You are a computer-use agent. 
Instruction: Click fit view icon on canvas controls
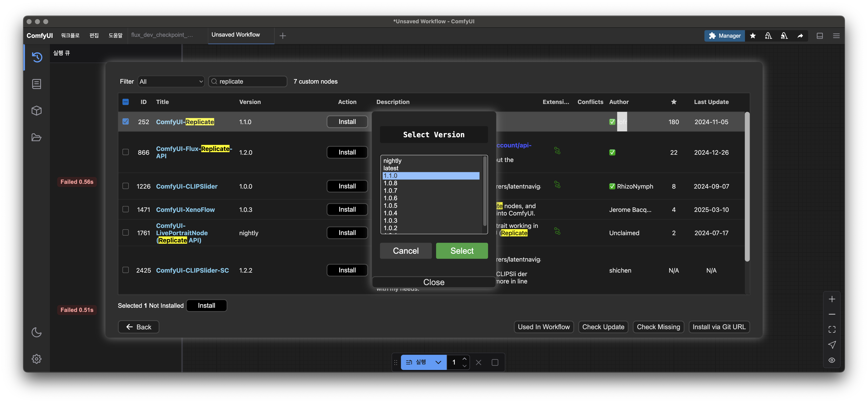832,329
